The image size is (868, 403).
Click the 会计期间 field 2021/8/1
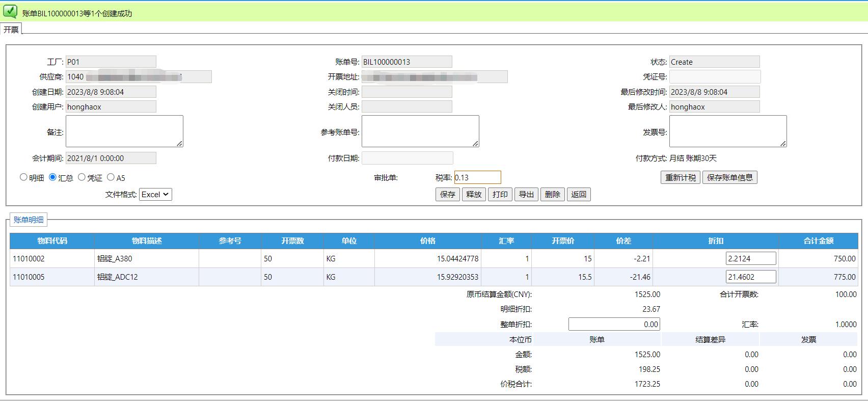(111, 158)
